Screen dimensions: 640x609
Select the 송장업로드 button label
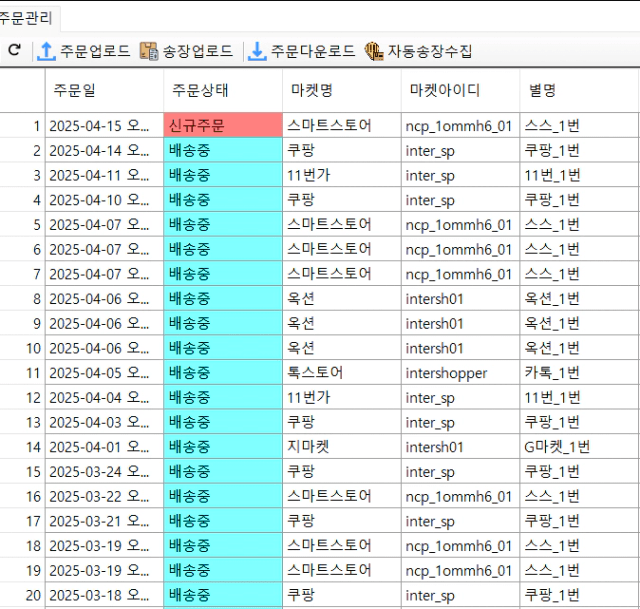198,51
